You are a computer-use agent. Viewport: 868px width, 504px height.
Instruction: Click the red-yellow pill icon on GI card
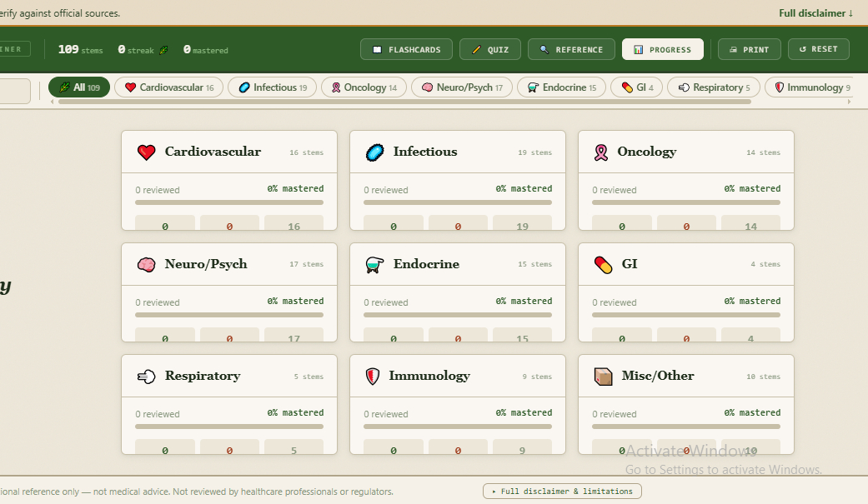click(x=603, y=264)
